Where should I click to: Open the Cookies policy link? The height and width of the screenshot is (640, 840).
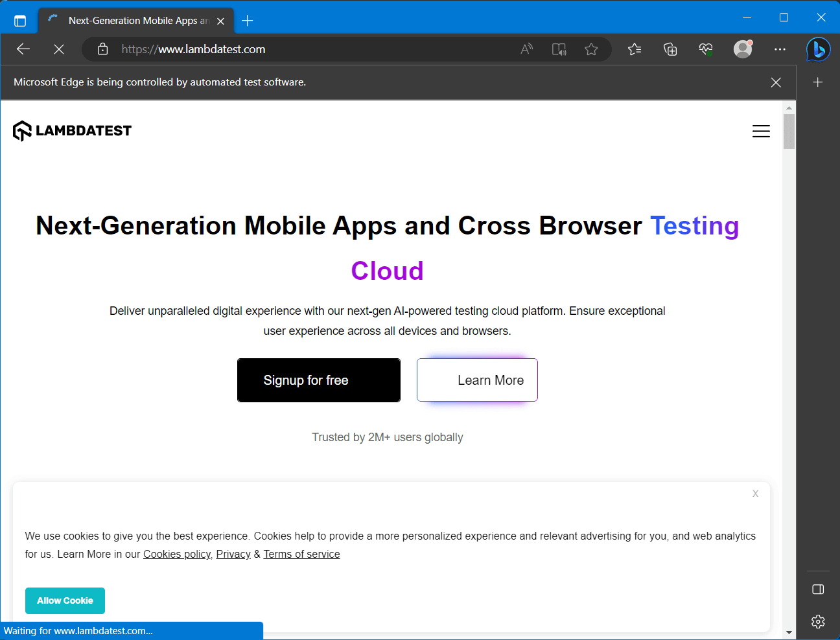point(176,554)
